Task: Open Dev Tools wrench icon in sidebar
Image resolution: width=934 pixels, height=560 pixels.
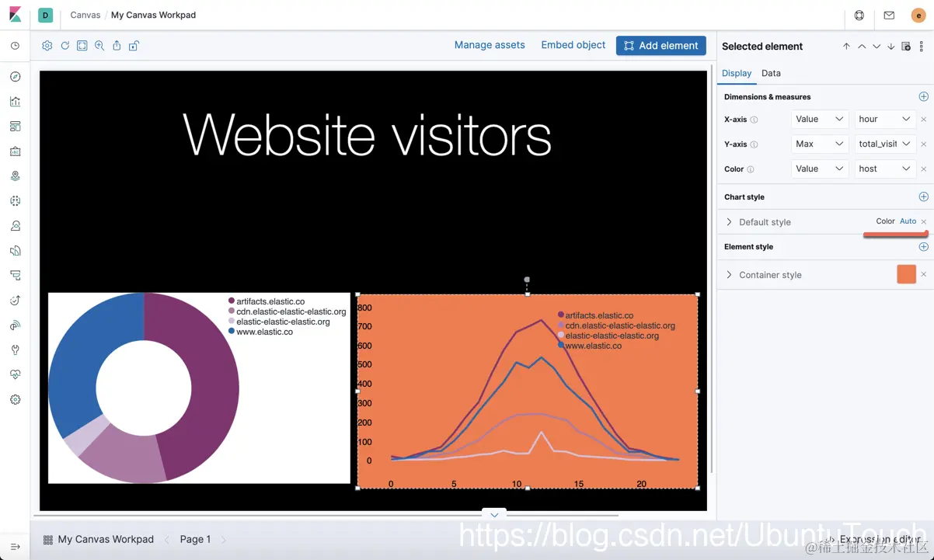Action: (x=15, y=350)
